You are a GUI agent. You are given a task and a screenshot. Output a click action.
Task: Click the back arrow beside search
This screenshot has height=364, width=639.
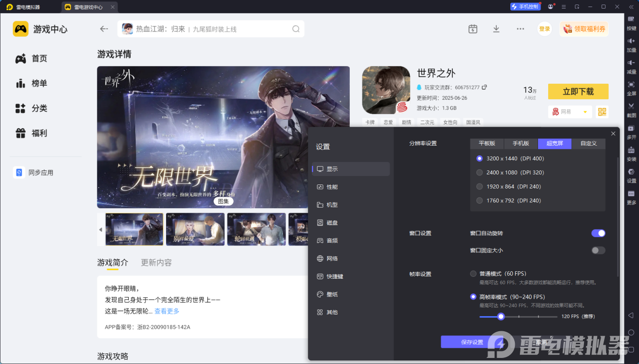pyautogui.click(x=104, y=29)
